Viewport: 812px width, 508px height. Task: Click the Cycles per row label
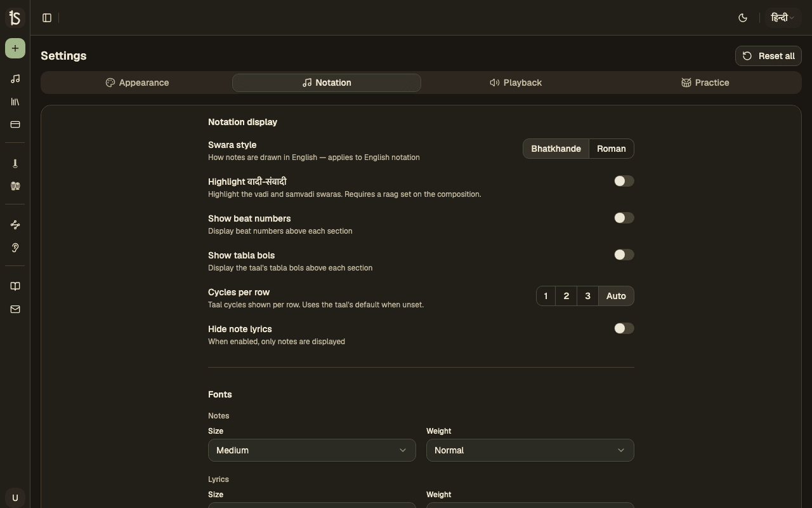[239, 292]
